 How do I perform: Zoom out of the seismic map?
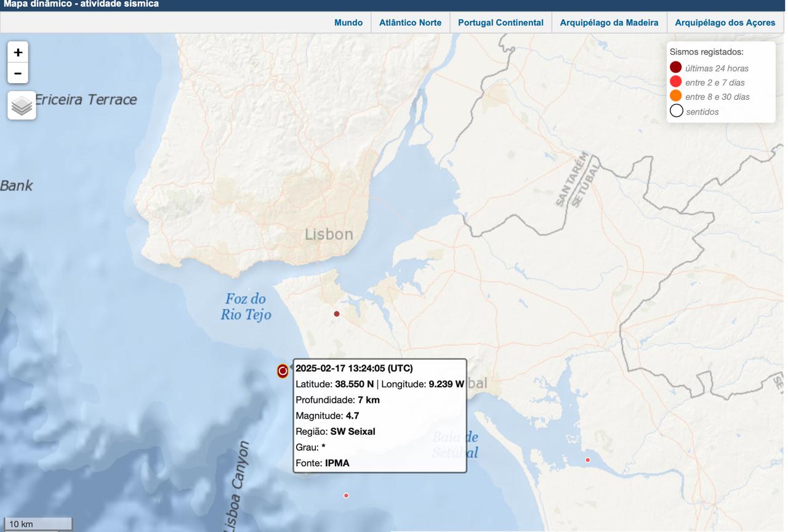pos(18,73)
